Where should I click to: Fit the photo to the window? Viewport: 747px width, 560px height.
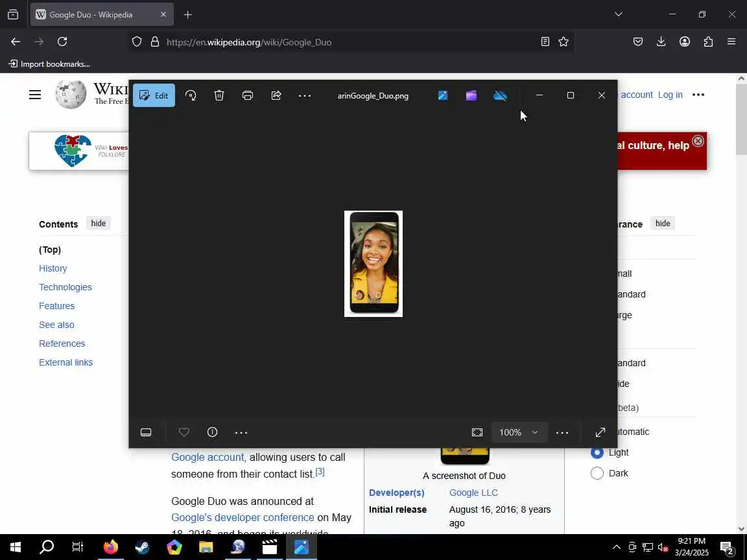click(x=477, y=432)
